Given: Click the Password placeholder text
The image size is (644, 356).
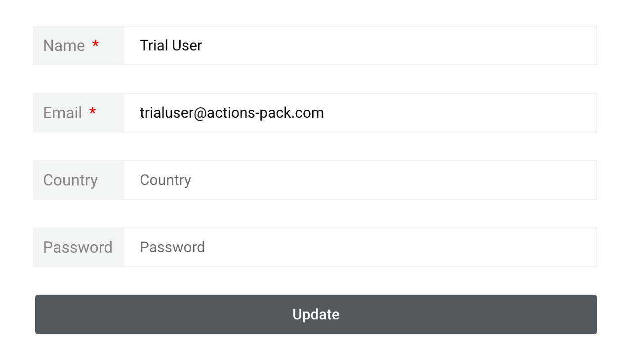Looking at the screenshot, I should [x=172, y=247].
